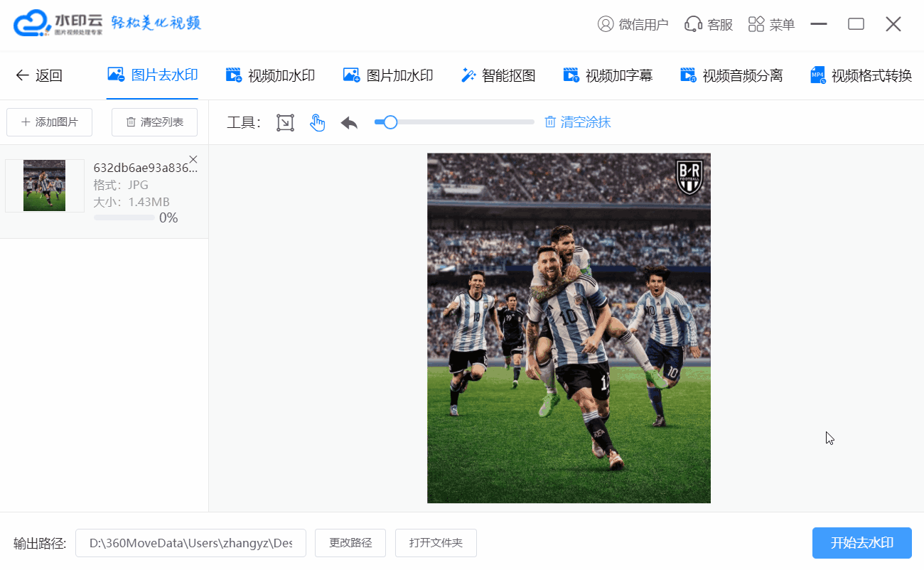Open the 智能抠图 tab
This screenshot has height=570, width=924.
tap(498, 75)
